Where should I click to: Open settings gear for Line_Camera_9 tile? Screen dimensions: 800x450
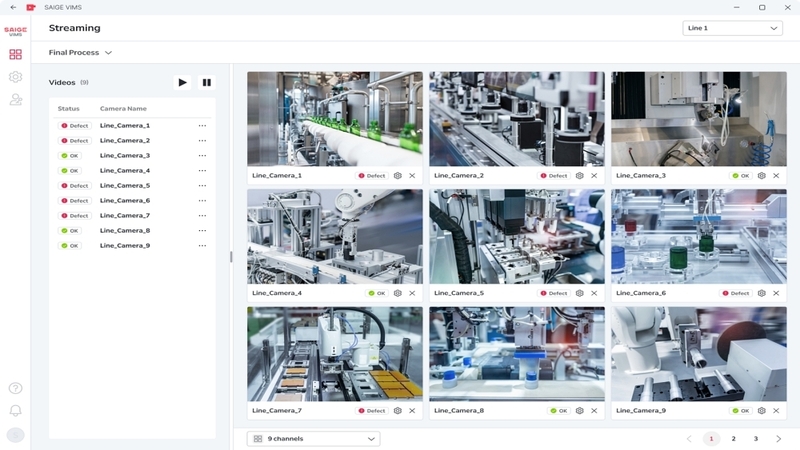[x=762, y=411]
